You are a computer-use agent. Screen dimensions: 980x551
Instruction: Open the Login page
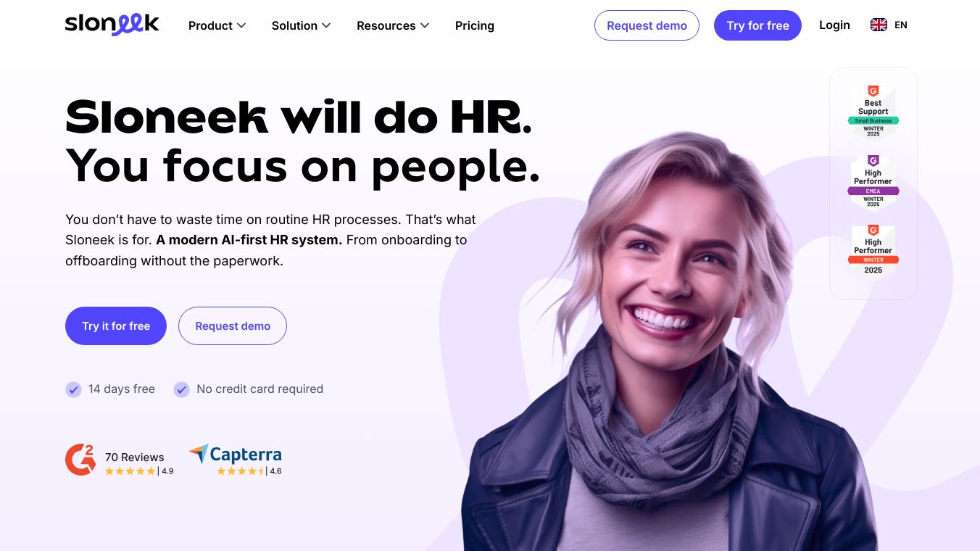tap(834, 25)
